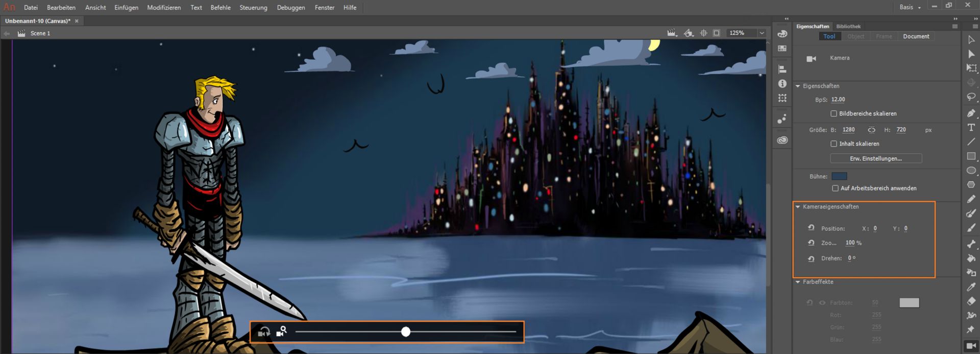Select the Bone tool
The image size is (980, 354).
pos(971,244)
